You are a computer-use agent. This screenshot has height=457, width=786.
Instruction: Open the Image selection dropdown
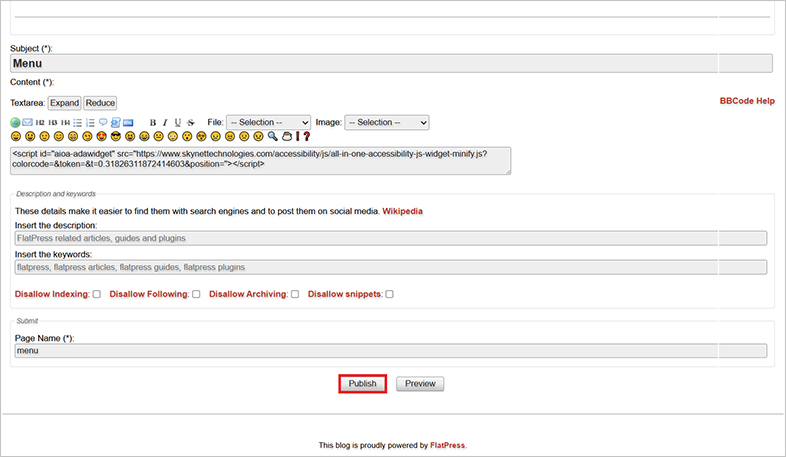(387, 122)
